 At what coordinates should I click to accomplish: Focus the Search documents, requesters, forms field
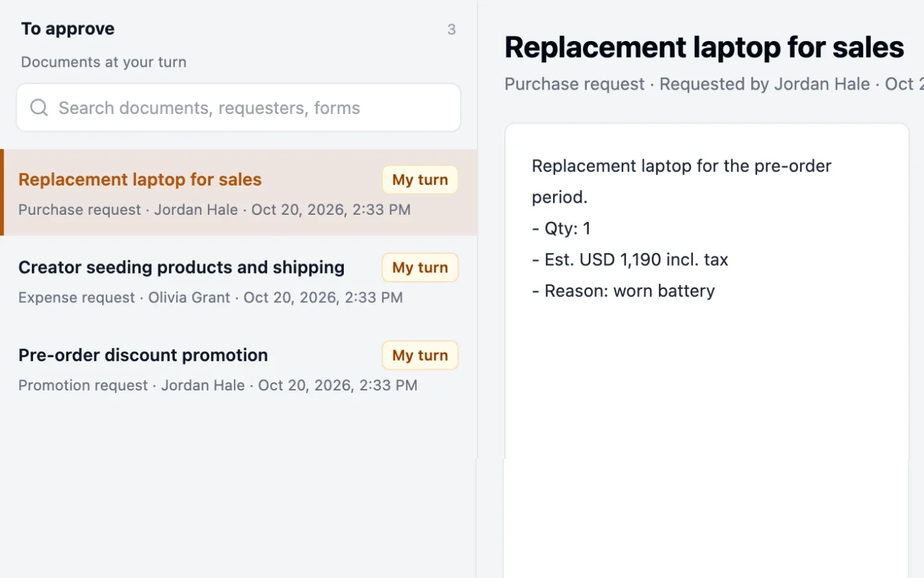238,107
